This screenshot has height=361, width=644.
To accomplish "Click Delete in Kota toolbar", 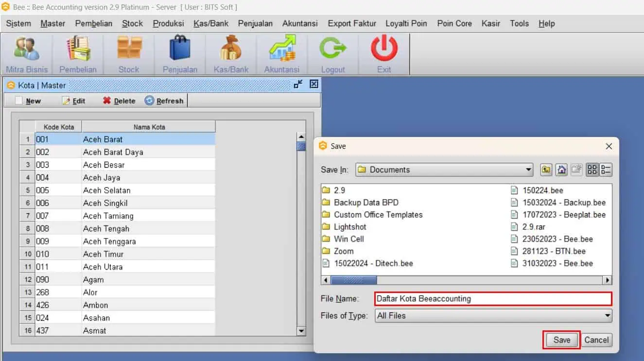I will pos(119,101).
